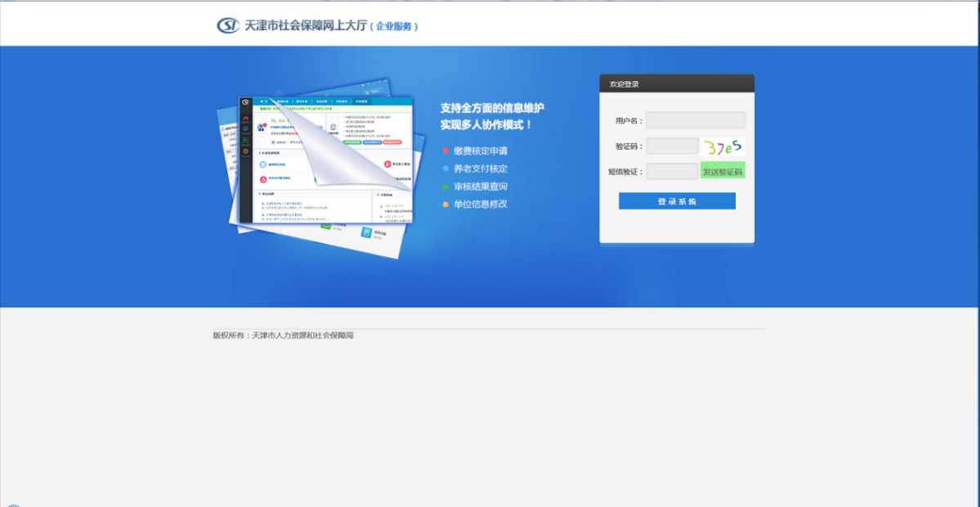Click the 支持全方面的信息维护 slogan text
The height and width of the screenshot is (507, 980).
click(493, 107)
